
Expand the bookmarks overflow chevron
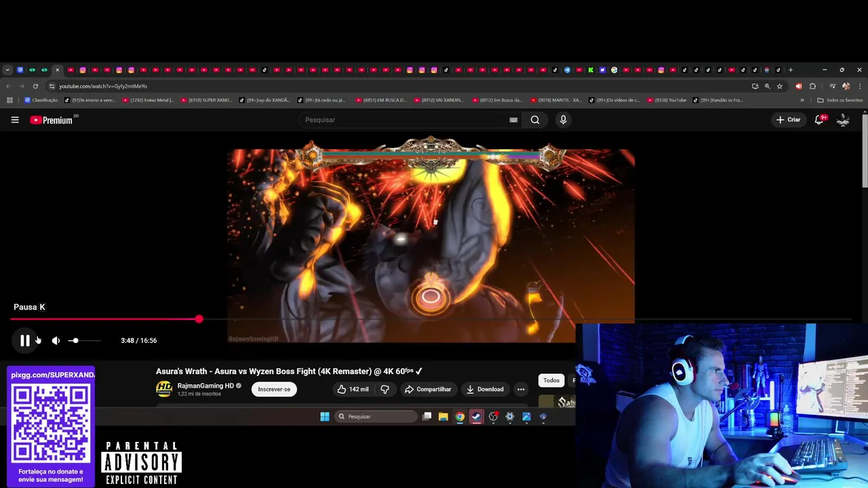click(802, 100)
